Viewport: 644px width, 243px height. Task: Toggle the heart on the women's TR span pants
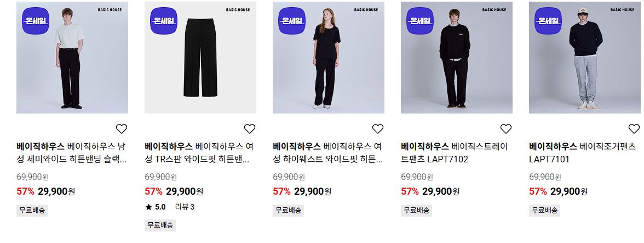(250, 129)
